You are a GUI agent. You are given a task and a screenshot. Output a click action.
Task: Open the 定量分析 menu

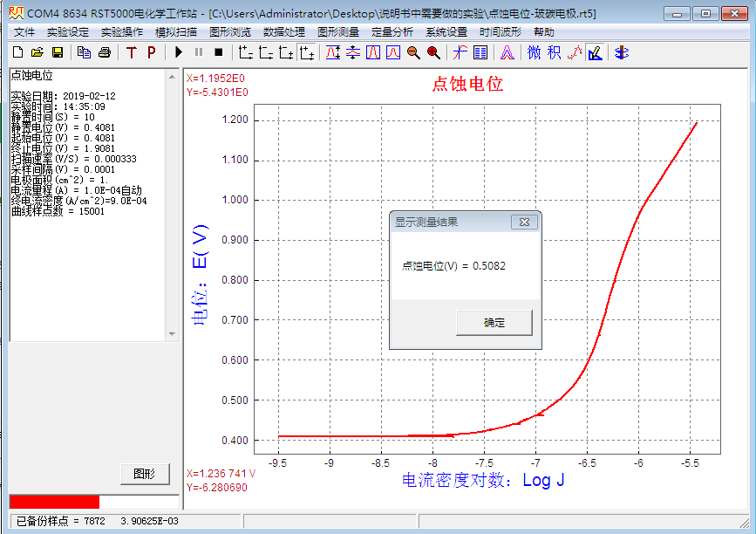(x=392, y=32)
